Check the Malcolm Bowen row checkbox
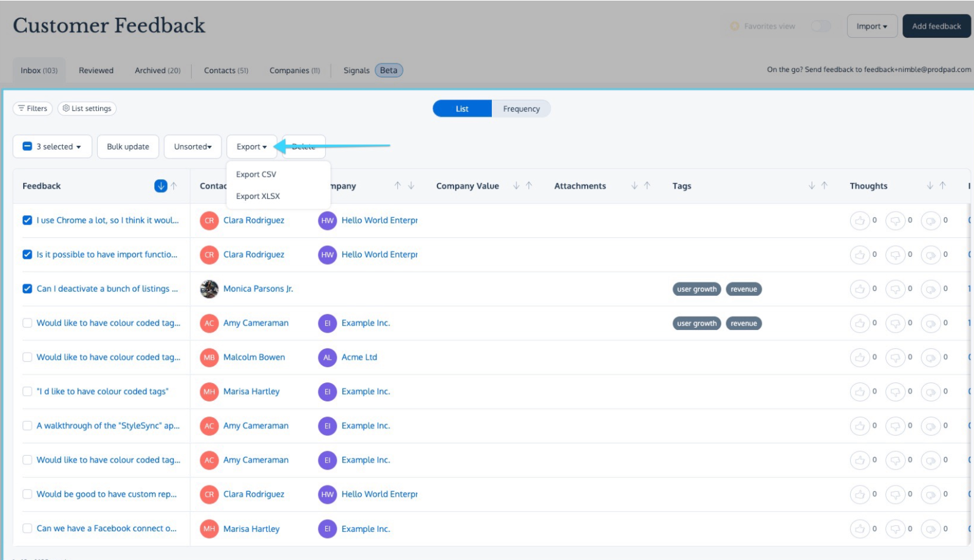Image resolution: width=974 pixels, height=560 pixels. (x=27, y=357)
